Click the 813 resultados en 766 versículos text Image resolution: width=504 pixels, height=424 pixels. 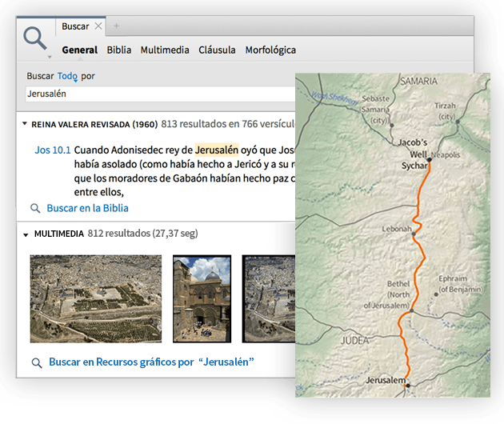pos(228,124)
